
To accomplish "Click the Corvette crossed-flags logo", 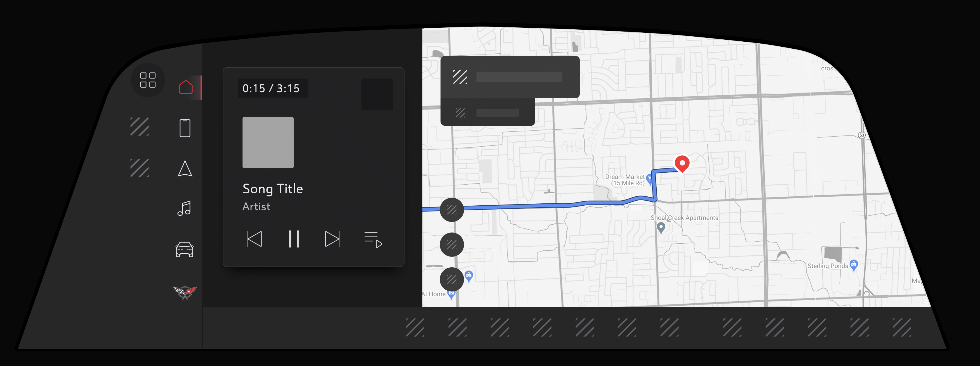I will coord(185,292).
